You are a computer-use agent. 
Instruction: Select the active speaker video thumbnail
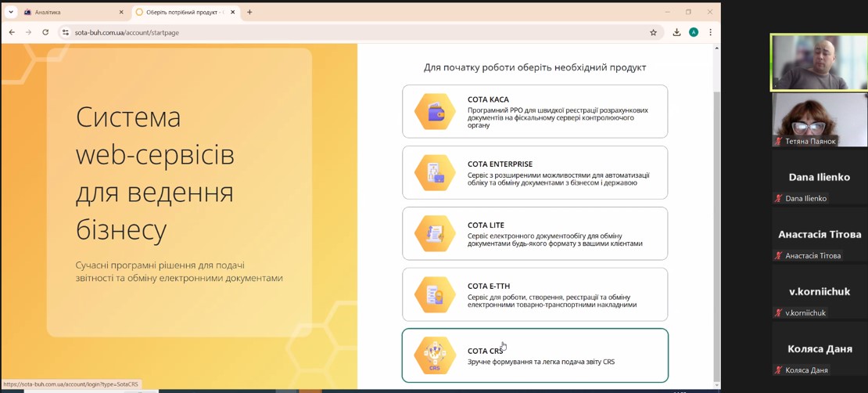coord(820,62)
